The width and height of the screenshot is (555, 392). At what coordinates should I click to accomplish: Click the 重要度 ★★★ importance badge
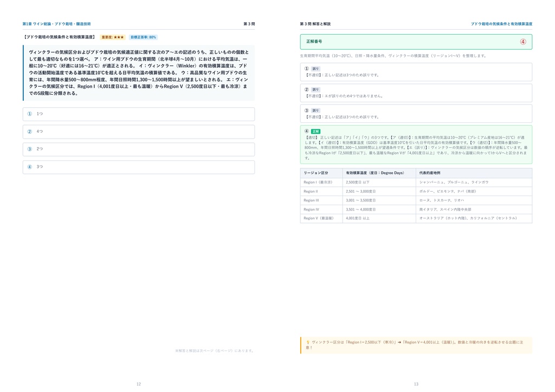(113, 37)
